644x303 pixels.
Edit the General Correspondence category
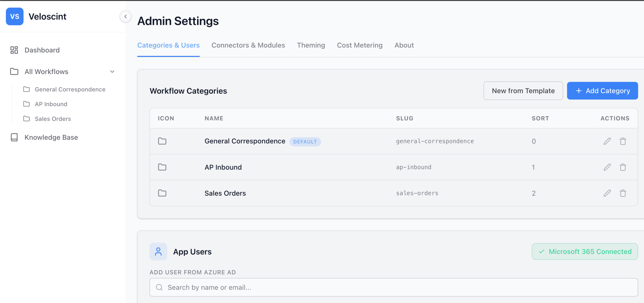pyautogui.click(x=607, y=141)
